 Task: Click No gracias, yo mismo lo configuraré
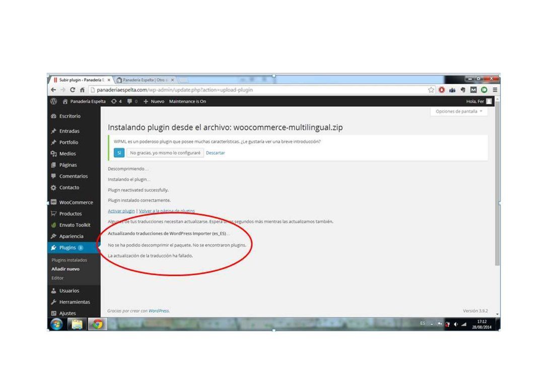click(165, 153)
